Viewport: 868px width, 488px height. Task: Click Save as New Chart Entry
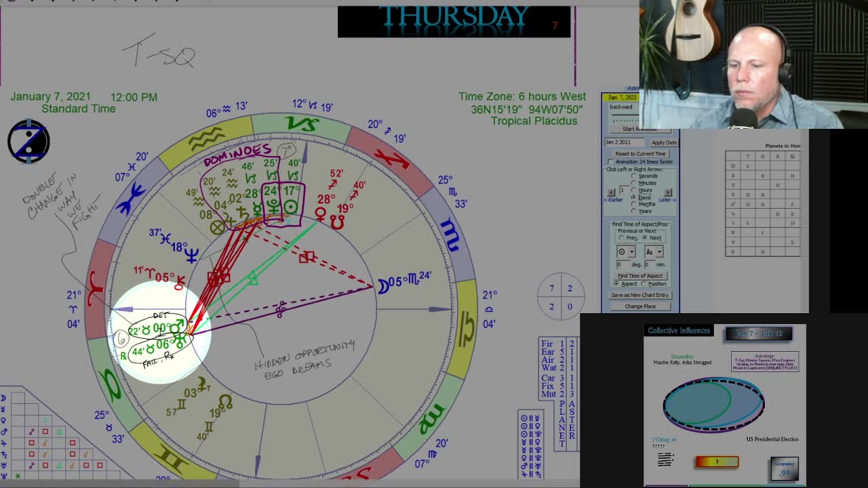[x=640, y=295]
